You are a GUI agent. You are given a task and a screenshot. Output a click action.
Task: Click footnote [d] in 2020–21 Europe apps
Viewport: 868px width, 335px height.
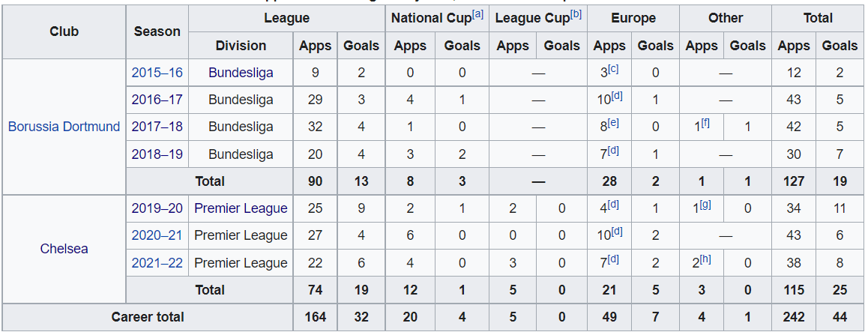point(617,232)
